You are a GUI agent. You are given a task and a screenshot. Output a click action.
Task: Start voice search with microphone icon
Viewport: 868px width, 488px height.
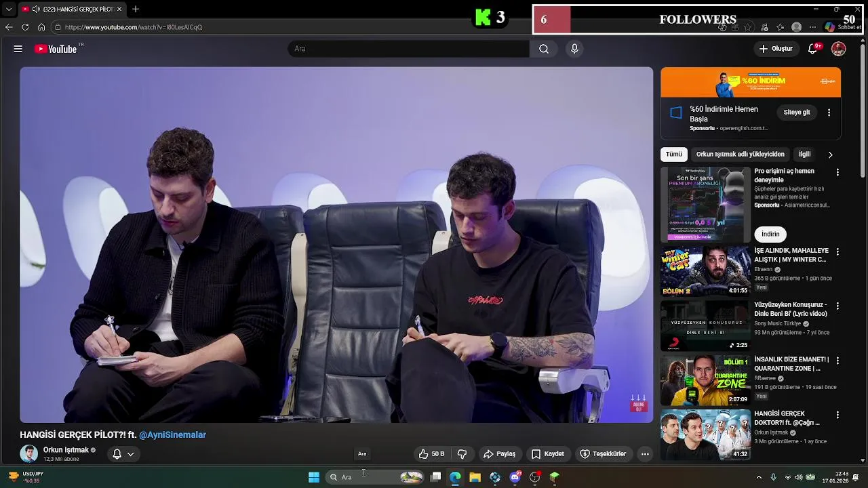pyautogui.click(x=574, y=49)
